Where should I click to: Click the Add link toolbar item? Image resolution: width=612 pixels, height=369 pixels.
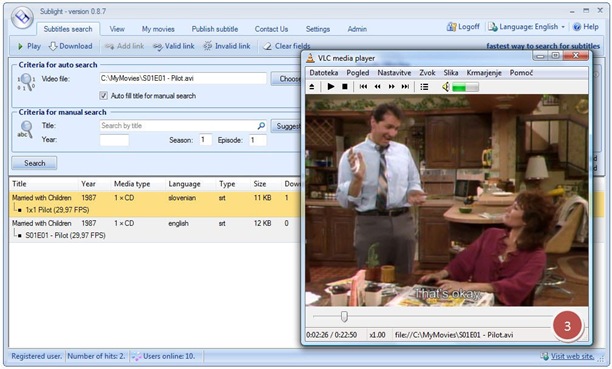[125, 46]
